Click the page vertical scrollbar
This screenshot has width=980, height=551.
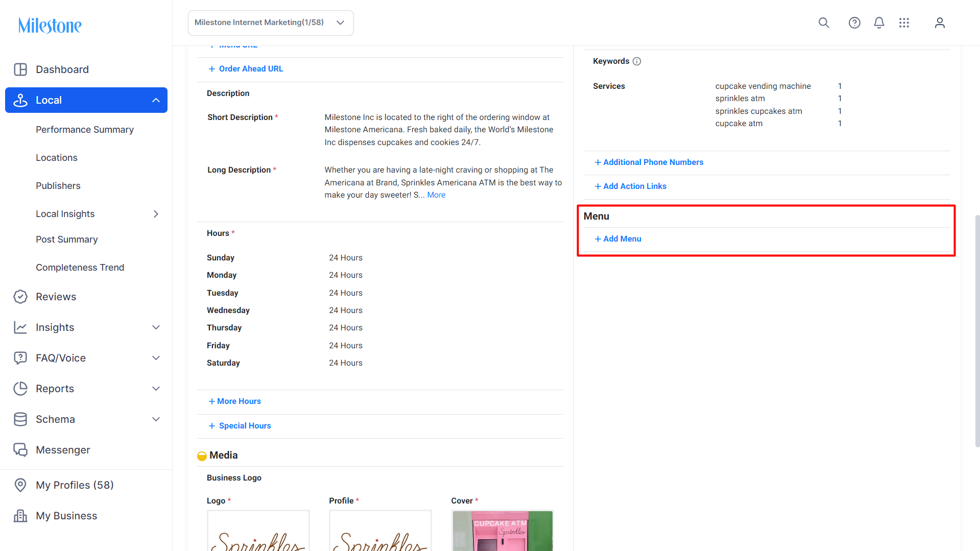click(977, 331)
